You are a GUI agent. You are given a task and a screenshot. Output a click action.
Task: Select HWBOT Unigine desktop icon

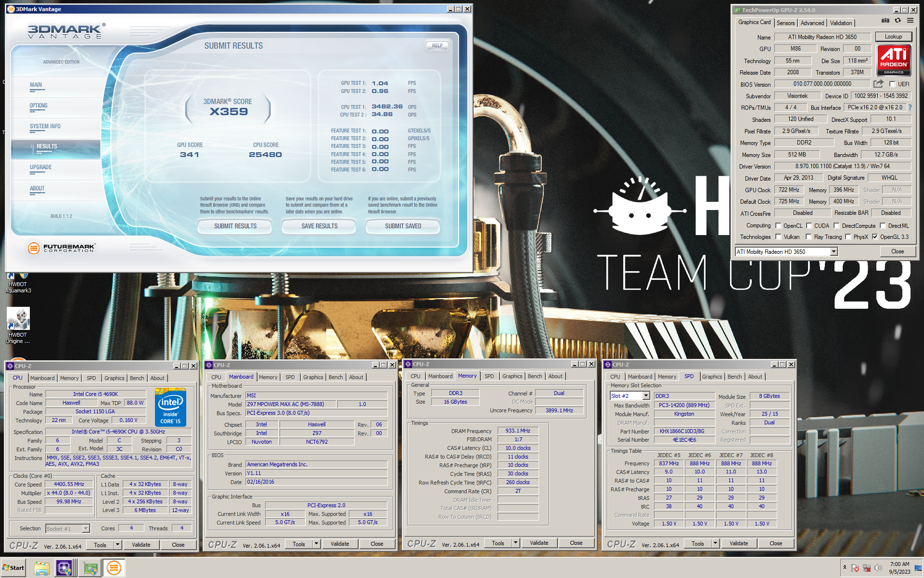[x=18, y=326]
